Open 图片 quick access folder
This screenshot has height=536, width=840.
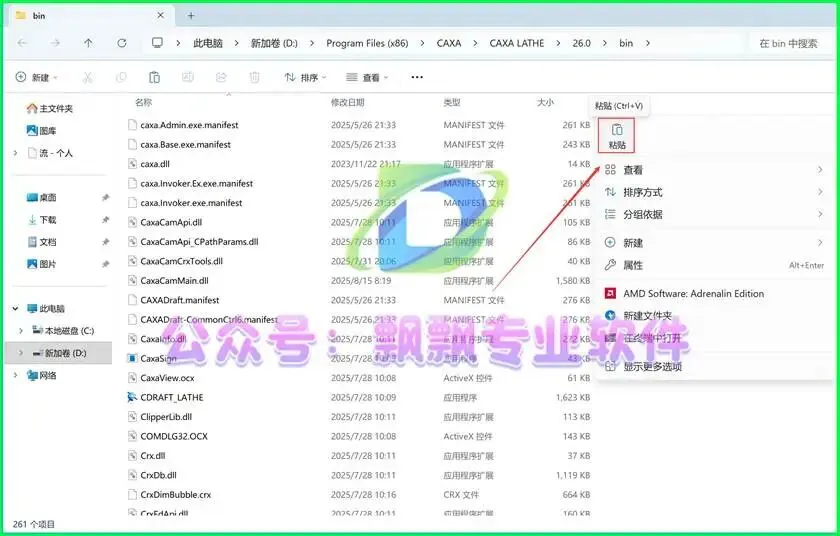point(41,264)
